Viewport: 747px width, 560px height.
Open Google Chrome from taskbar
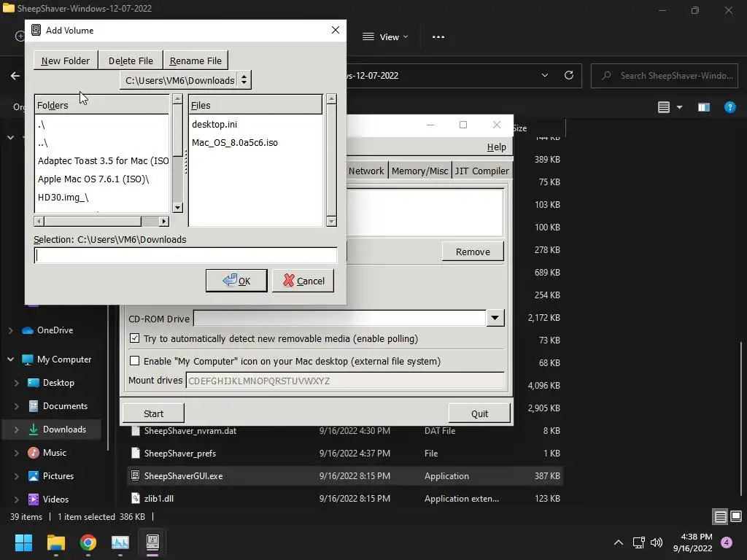click(88, 542)
